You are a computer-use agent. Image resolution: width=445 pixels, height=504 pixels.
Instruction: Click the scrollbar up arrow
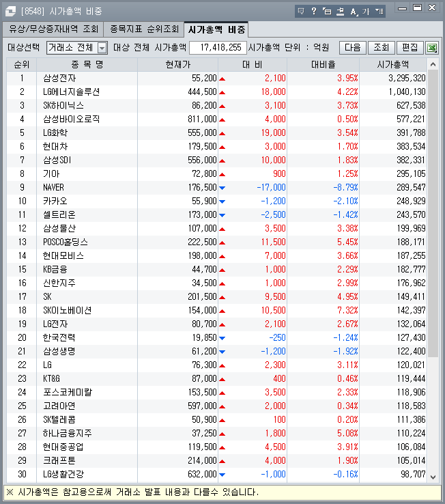433,65
